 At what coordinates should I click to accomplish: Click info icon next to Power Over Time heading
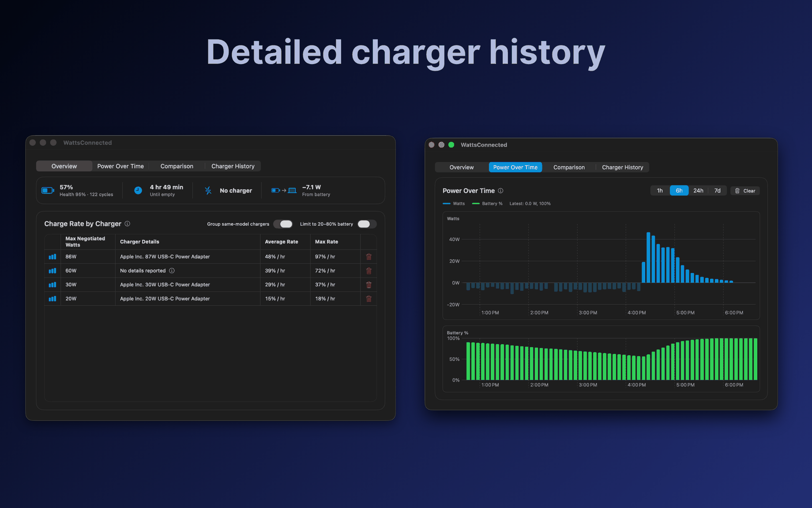coord(500,191)
